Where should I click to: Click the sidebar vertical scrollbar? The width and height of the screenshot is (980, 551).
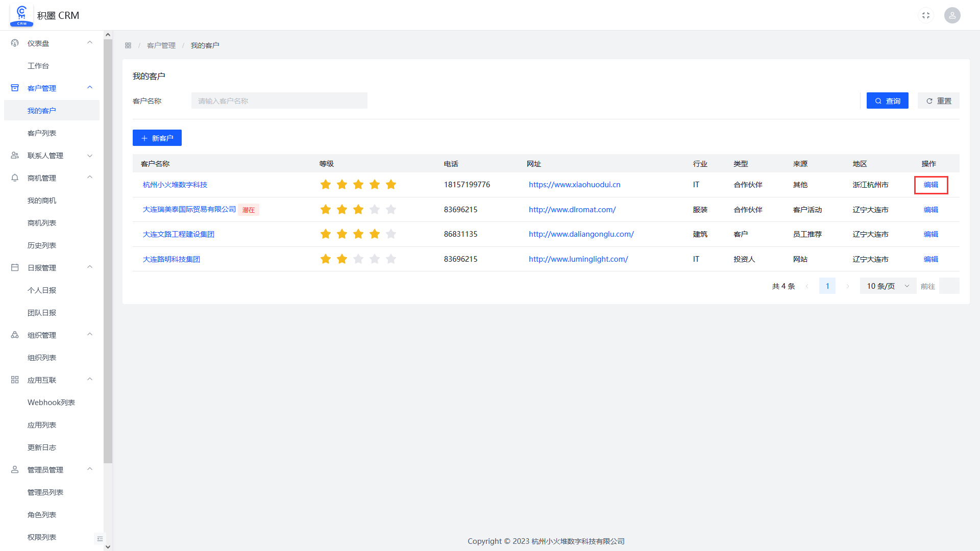point(108,252)
